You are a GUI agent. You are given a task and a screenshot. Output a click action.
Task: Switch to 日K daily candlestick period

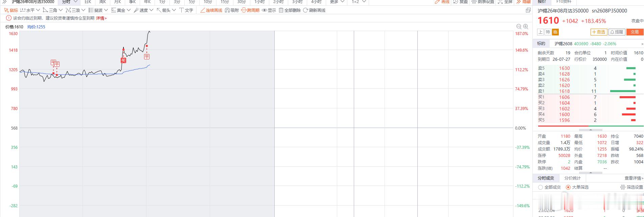[88, 2]
